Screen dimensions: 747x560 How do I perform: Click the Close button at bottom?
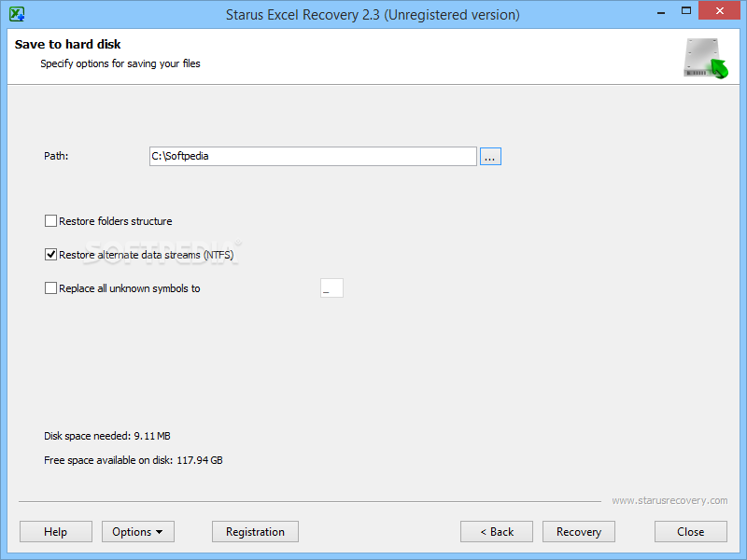click(x=691, y=531)
